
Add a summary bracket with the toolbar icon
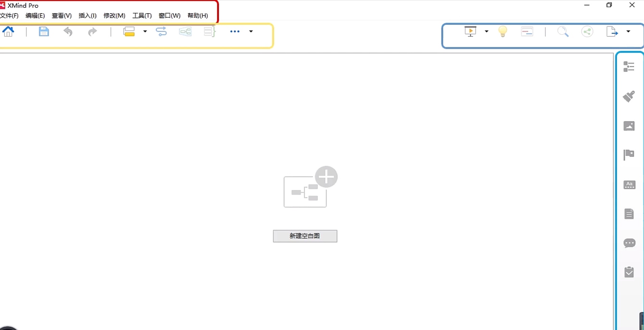click(210, 31)
